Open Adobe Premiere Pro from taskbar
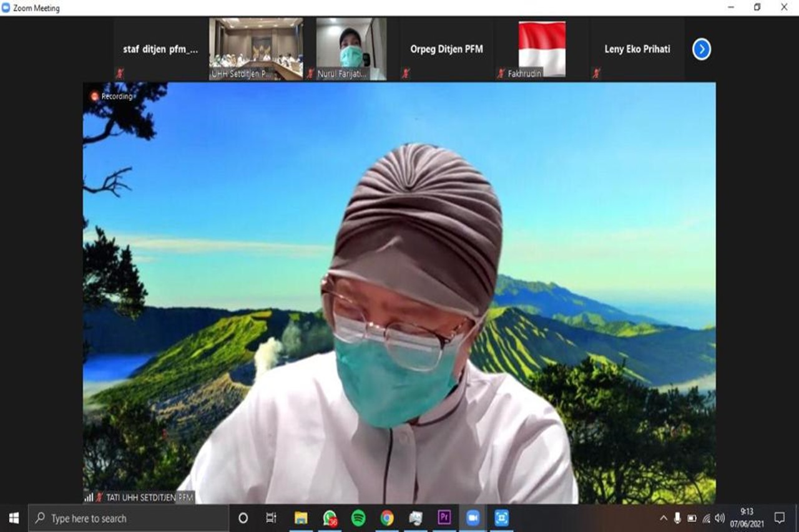 point(444,518)
